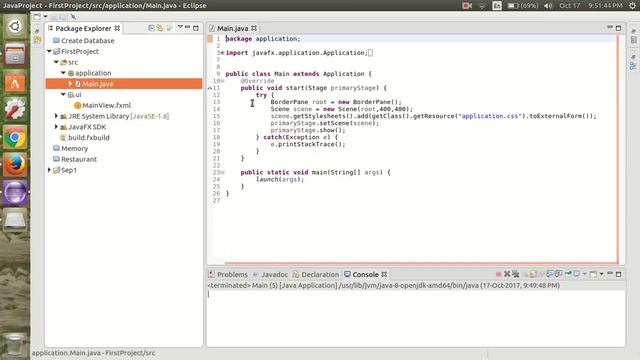Click the Terminate red square in Console
This screenshot has height=360, width=640.
coord(498,274)
